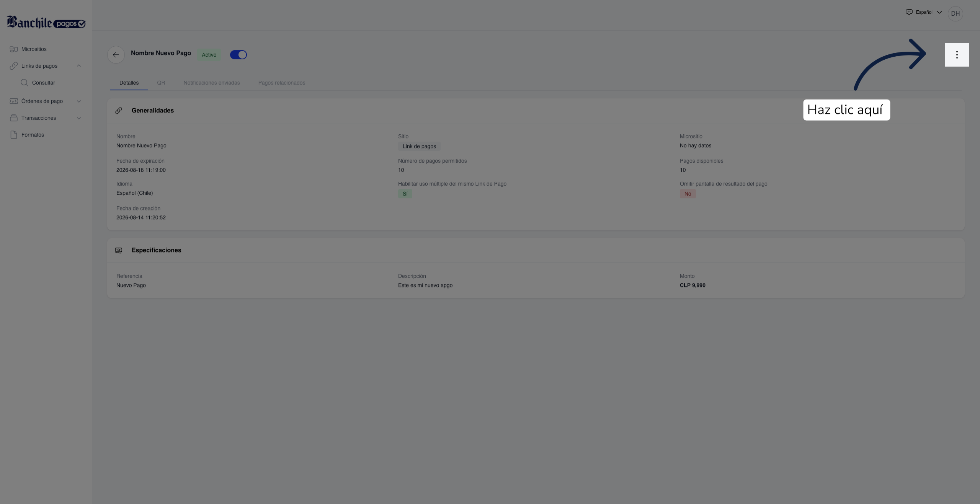The width and height of the screenshot is (980, 504).
Task: Click the Formatos document icon
Action: pyautogui.click(x=14, y=135)
